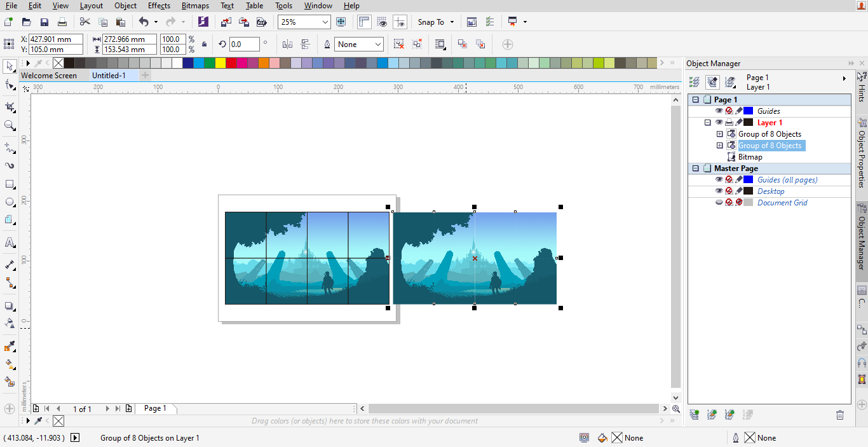Select the Pick tool in the toolbox
The height and width of the screenshot is (447, 868).
point(10,66)
